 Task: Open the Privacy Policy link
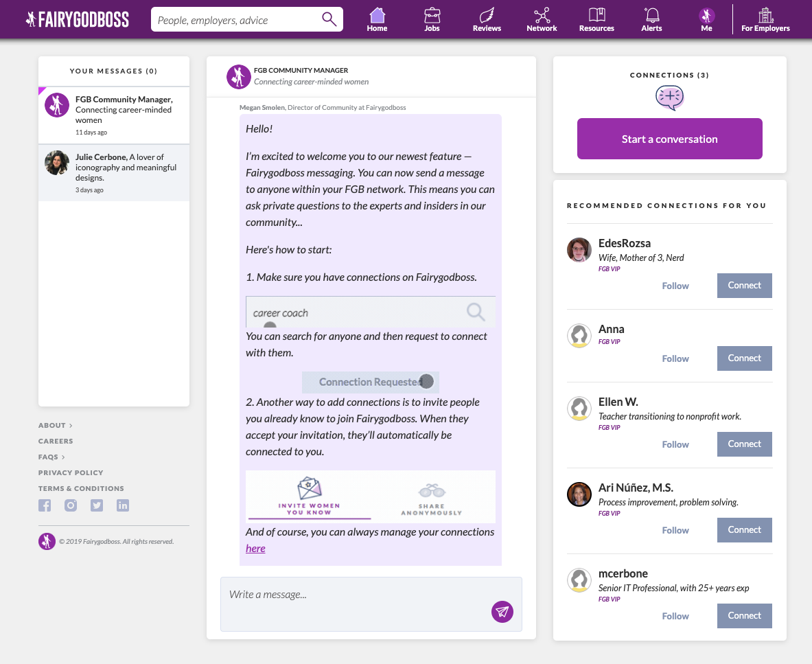pos(71,473)
